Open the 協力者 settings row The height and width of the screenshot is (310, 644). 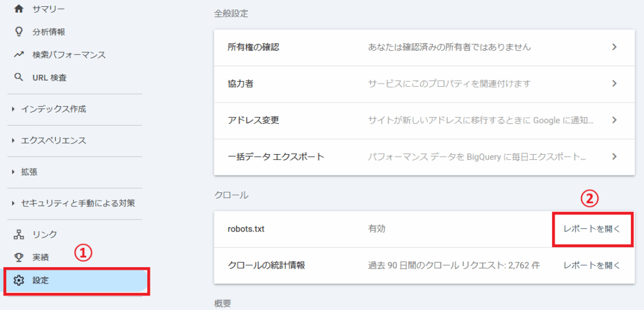click(416, 84)
